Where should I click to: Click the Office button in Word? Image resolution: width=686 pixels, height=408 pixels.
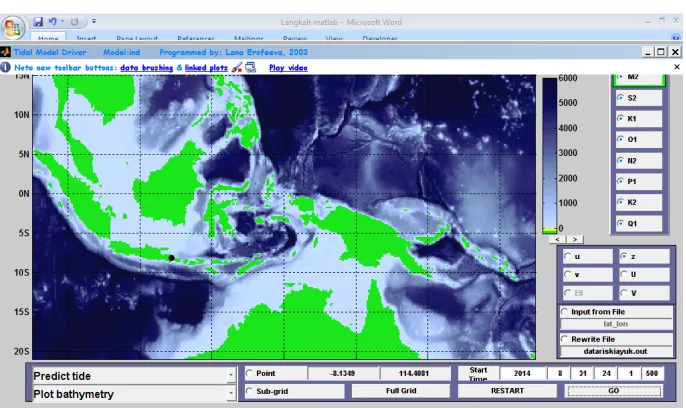tap(12, 28)
